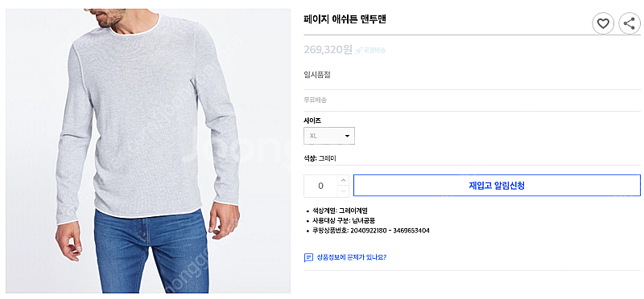Click the price 269,320원
This screenshot has width=644, height=299.
click(x=328, y=50)
